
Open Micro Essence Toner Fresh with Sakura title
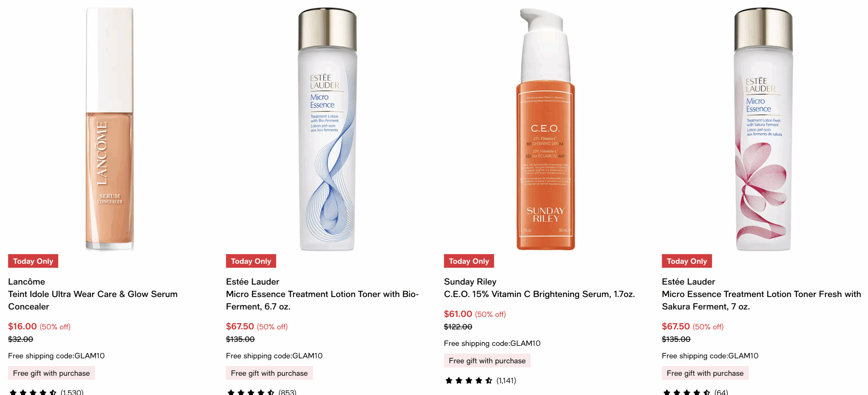(761, 300)
